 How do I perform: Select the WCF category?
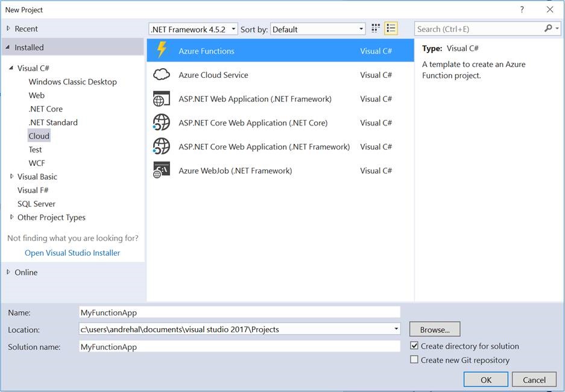click(x=37, y=163)
